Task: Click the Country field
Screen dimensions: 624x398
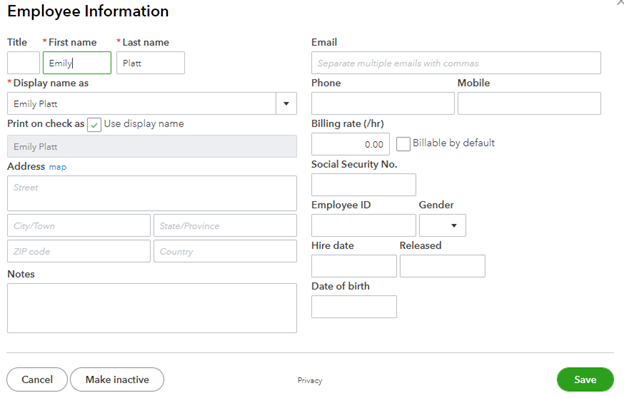Action: [225, 251]
